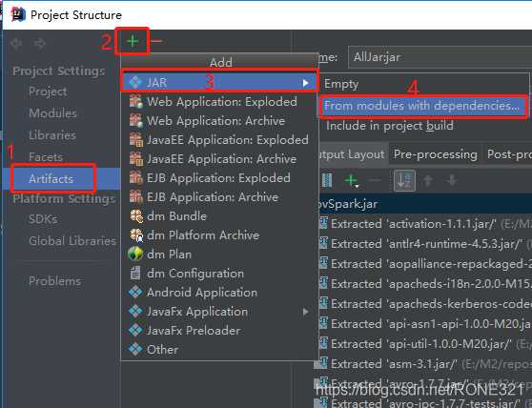The image size is (532, 408).
Task: Click extracted icon beside antlr4-runtime-4.5.3.jar
Action: pos(323,243)
